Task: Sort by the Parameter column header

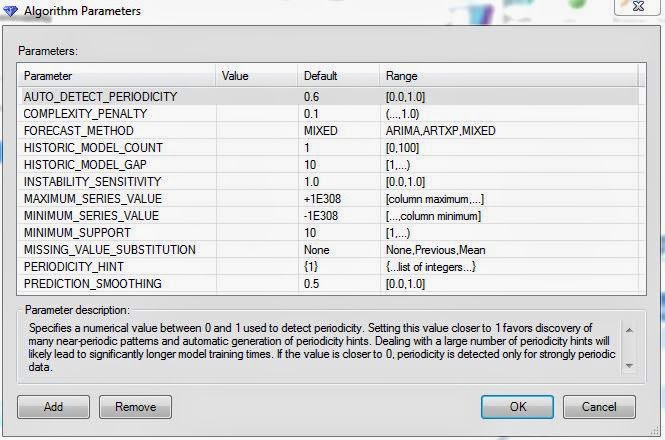Action: pos(117,76)
